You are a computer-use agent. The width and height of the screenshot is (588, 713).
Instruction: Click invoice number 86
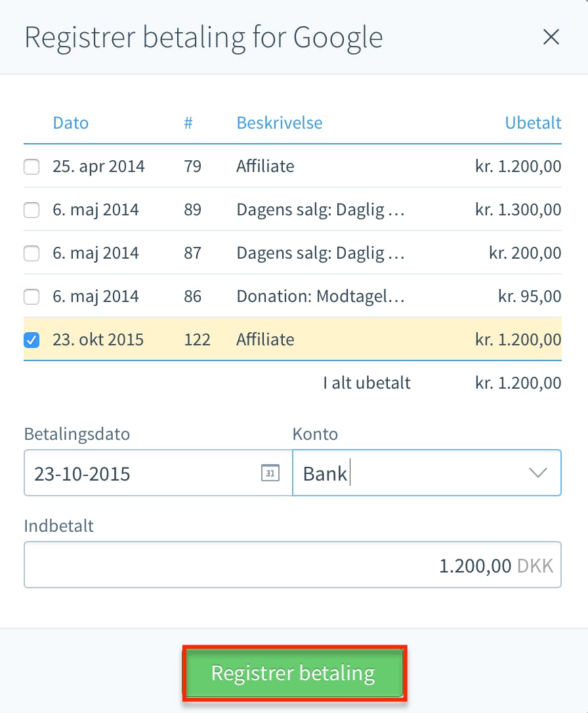pyautogui.click(x=193, y=297)
